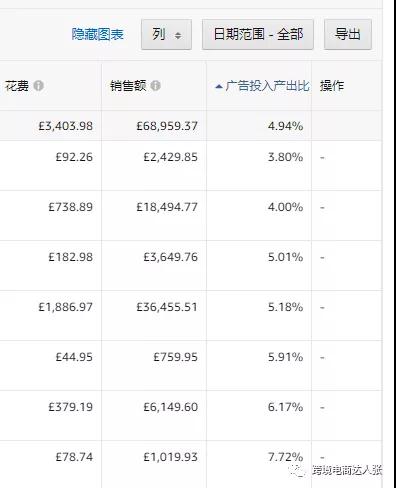396x488 pixels.
Task: Click the 隐藏图表 hide chart link
Action: coord(98,34)
